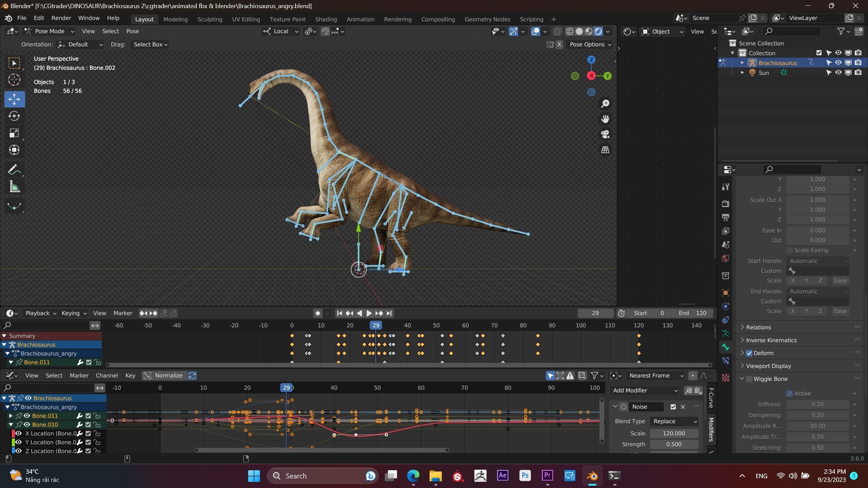
Task: Hide Sun object in the outliner
Action: [x=838, y=73]
